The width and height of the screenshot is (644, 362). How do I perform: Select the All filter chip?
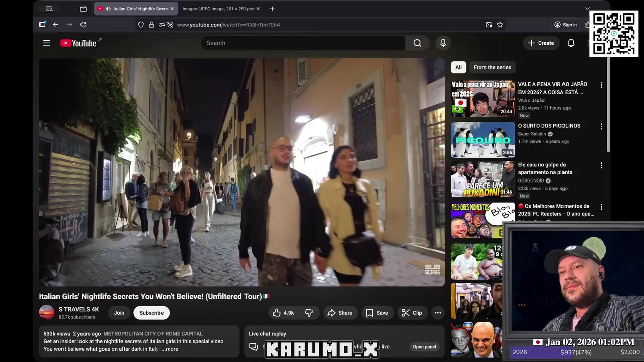[x=458, y=67]
